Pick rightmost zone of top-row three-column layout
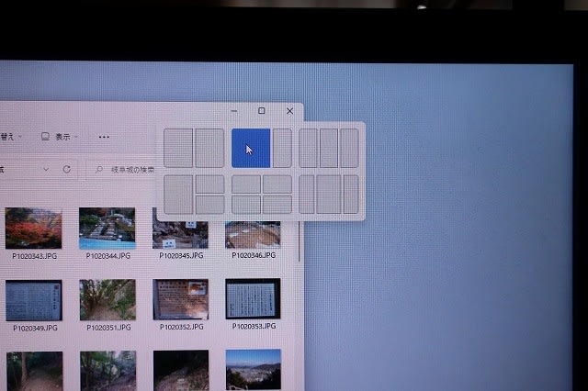Screen dimensions: 588x391 pos(349,148)
